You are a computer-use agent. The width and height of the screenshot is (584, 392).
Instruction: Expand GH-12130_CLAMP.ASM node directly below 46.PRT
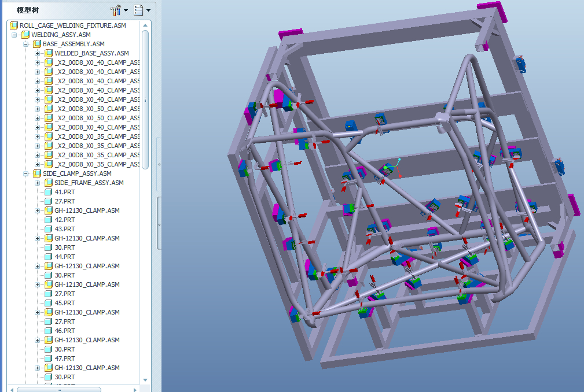coord(37,340)
